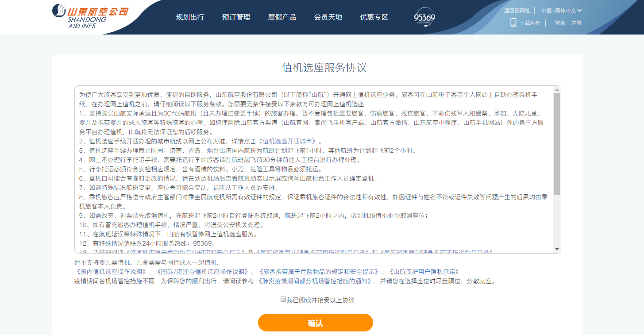Screen dimensions: 644x335
Task: Click the 返回旧网址 link
Action: [x=517, y=11]
